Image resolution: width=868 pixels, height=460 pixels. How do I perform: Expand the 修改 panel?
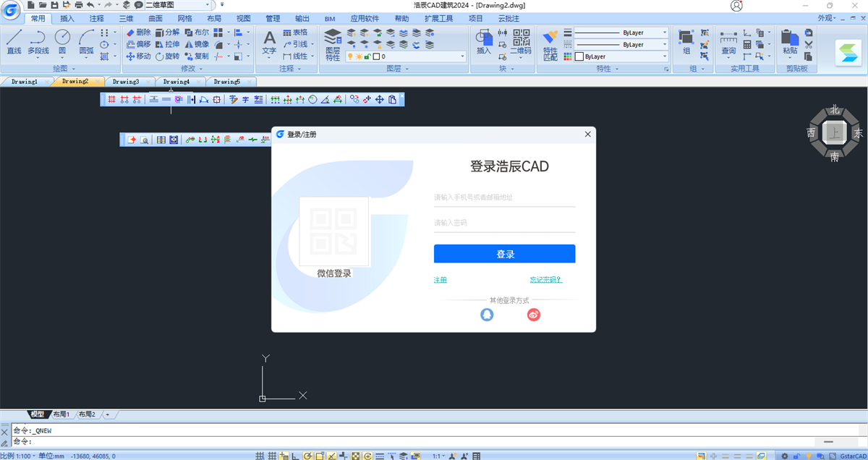pyautogui.click(x=191, y=69)
